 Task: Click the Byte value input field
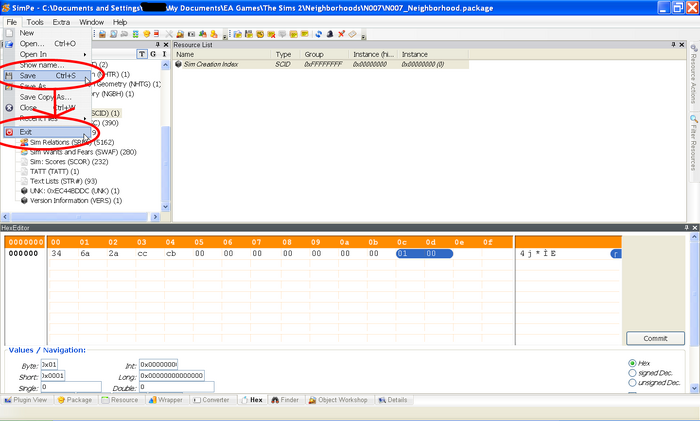[x=49, y=365]
